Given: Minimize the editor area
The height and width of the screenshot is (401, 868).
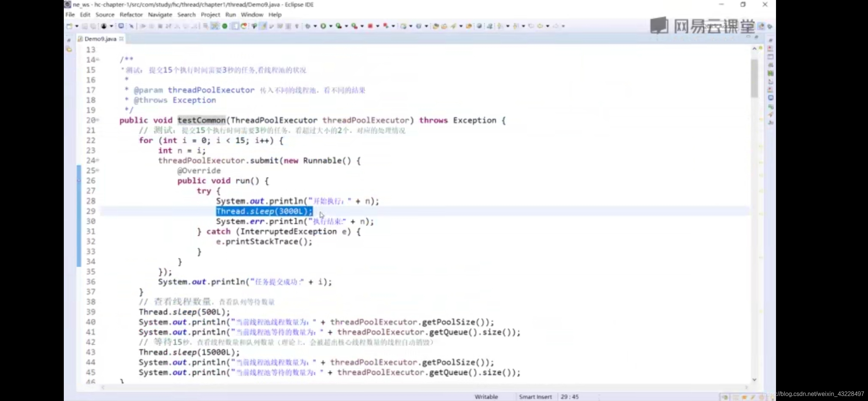Looking at the screenshot, I should 748,37.
